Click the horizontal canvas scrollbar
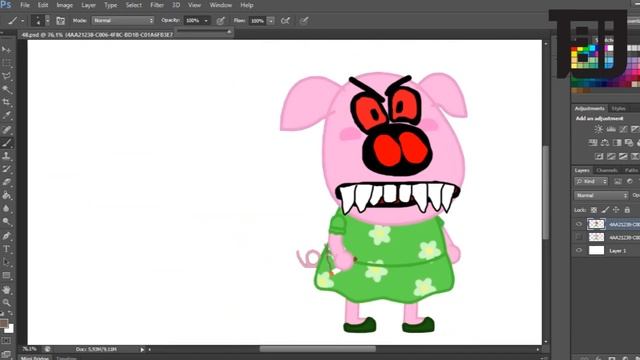The width and height of the screenshot is (640, 360). pyautogui.click(x=318, y=349)
